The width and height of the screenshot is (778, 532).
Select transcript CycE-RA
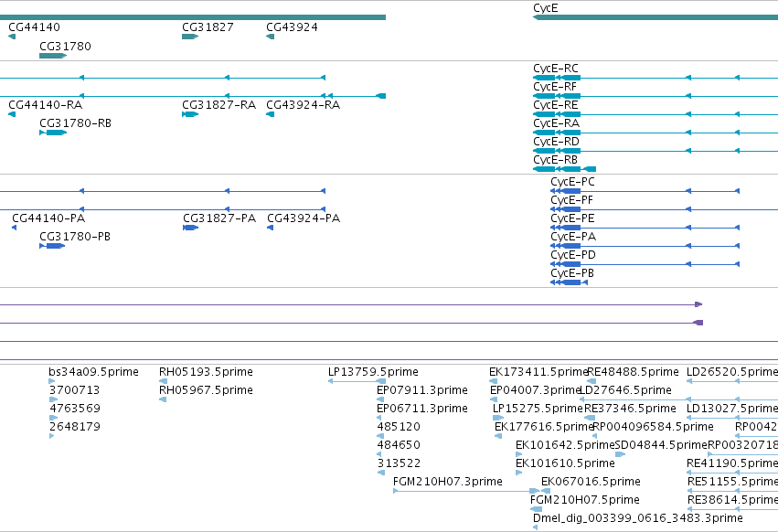[556, 123]
